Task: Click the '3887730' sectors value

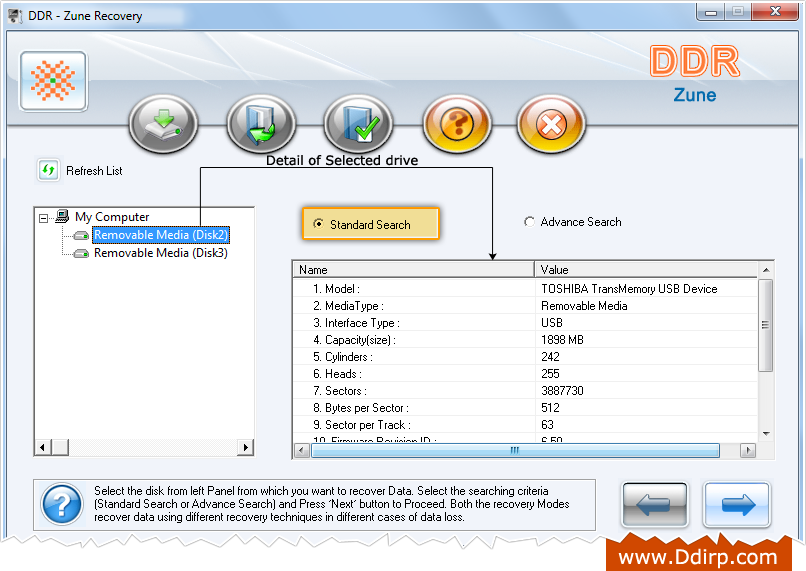Action: pyautogui.click(x=562, y=391)
